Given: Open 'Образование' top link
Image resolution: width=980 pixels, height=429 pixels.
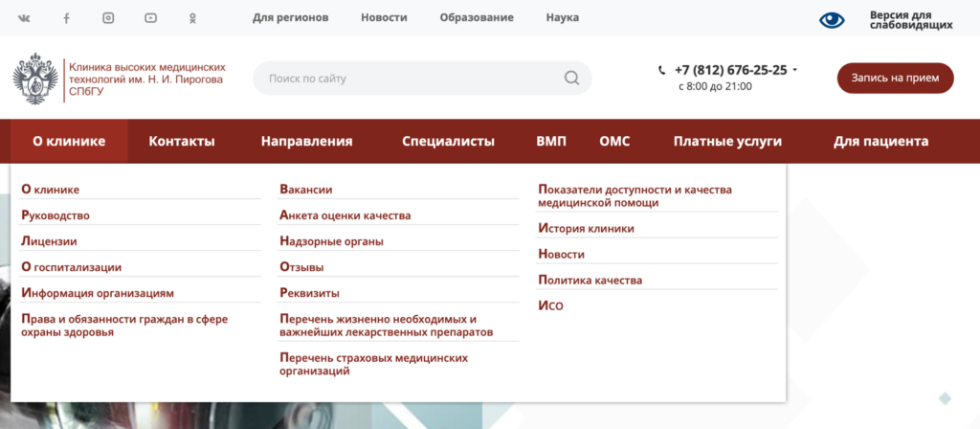Looking at the screenshot, I should click(x=477, y=17).
